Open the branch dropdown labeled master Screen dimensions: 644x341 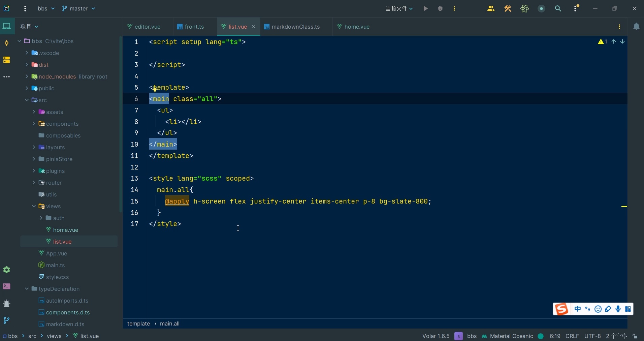tap(79, 8)
